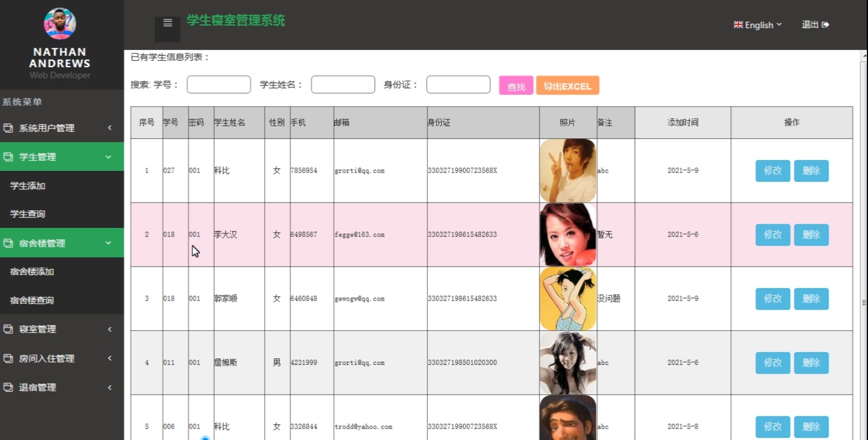The height and width of the screenshot is (440, 868).
Task: Open the English language dropdown
Action: tap(758, 25)
